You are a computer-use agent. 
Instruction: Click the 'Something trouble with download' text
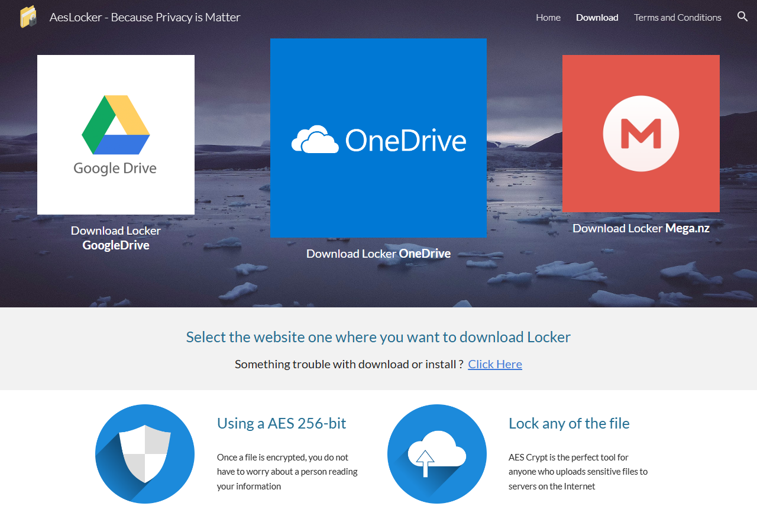349,364
